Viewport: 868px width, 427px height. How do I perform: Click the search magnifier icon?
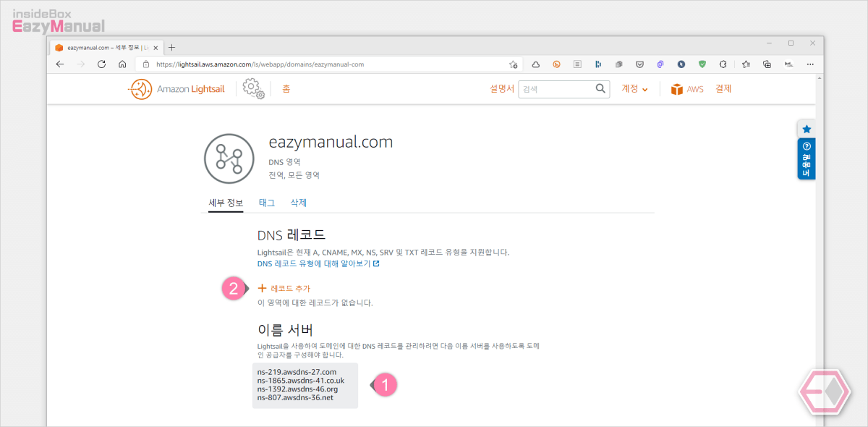point(601,89)
